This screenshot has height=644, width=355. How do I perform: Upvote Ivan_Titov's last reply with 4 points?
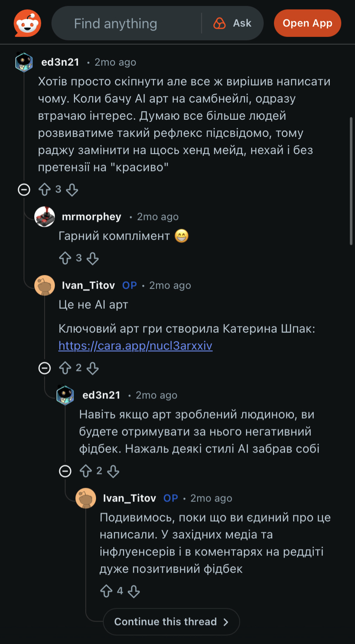pos(106,591)
